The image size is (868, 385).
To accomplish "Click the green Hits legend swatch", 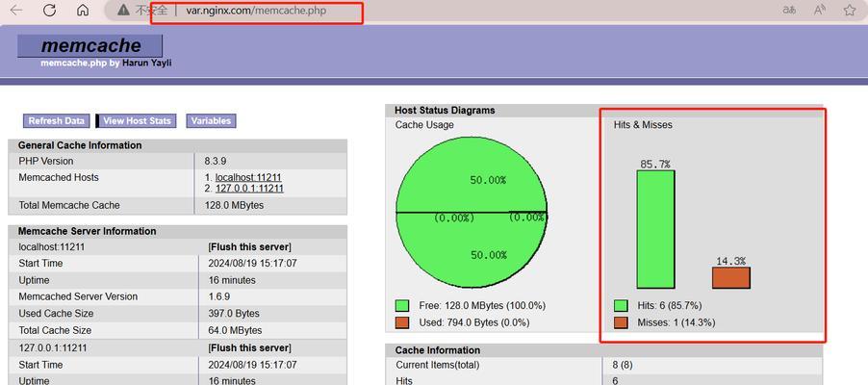I will (x=621, y=306).
